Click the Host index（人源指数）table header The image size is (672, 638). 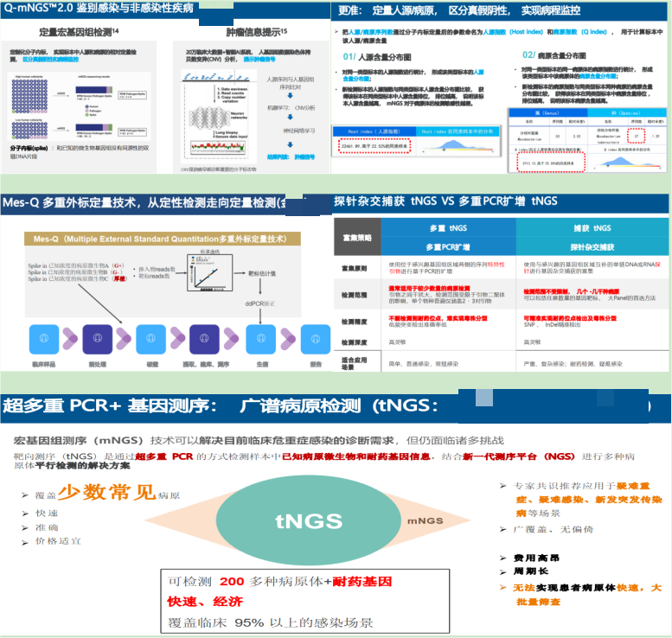(x=374, y=131)
